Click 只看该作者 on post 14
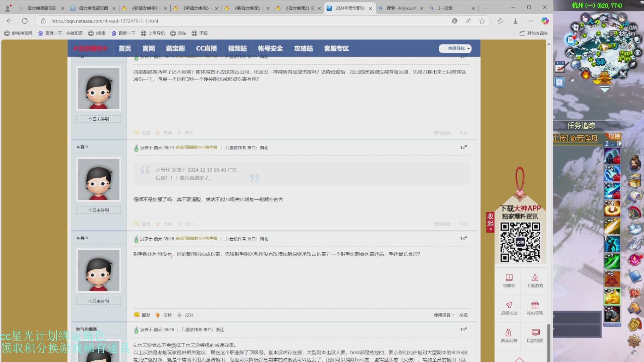Image resolution: width=644 pixels, height=362 pixels. 192,329
